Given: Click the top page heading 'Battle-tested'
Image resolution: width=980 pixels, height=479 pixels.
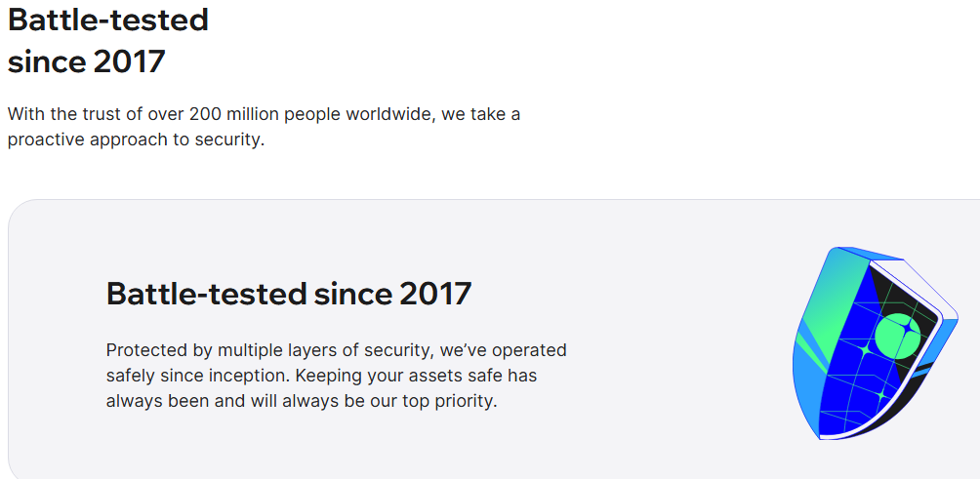Looking at the screenshot, I should (108, 20).
